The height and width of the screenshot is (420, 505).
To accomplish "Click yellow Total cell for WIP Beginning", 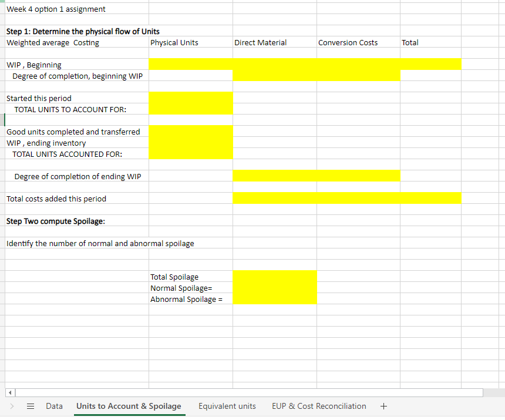I will coord(430,64).
